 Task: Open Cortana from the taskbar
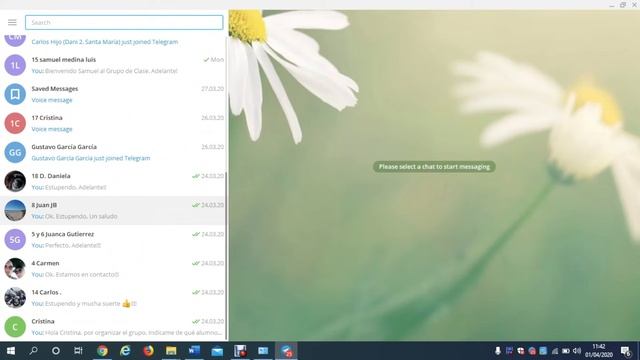(x=56, y=351)
